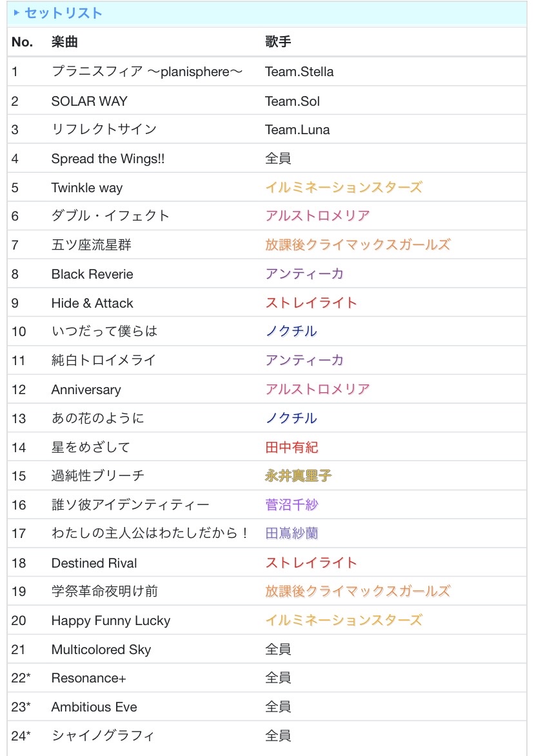This screenshot has width=534, height=756.
Task: Open ノクチル link beside いつだって僕らは
Action: tap(291, 331)
